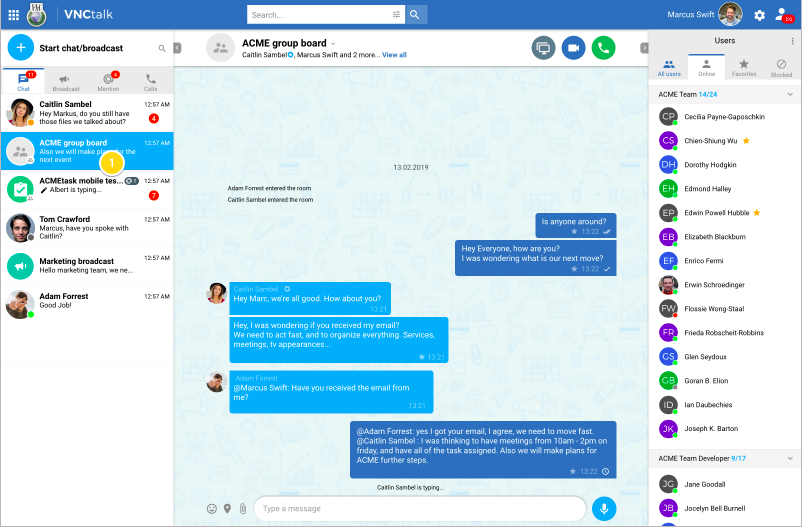The height and width of the screenshot is (527, 804).
Task: Collapse the ACME Team group
Action: 790,94
